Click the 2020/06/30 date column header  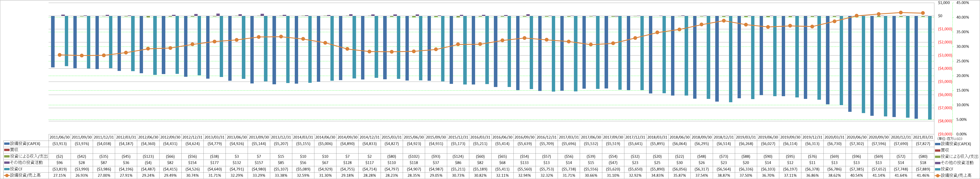[856, 137]
